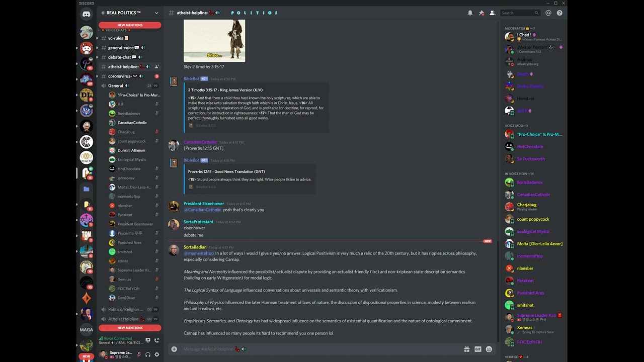The width and height of the screenshot is (644, 362).
Task: Click the @CanadianCatholic mention in Eisenhower's message
Action: click(x=202, y=210)
